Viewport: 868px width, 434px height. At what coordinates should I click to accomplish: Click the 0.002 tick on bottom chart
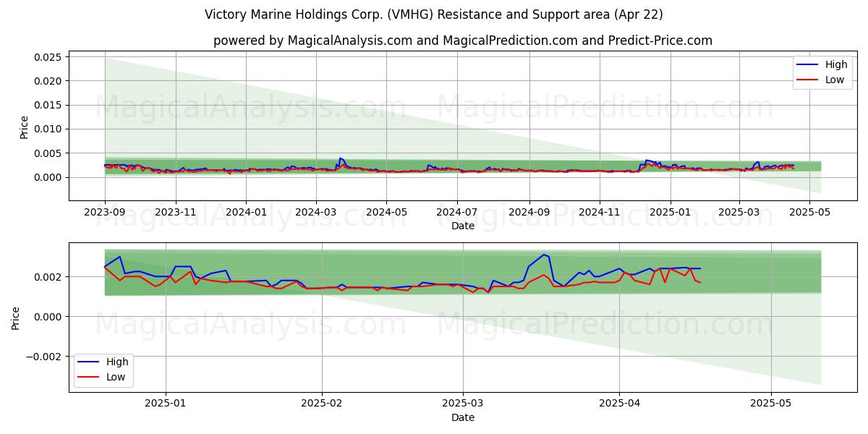(49, 277)
